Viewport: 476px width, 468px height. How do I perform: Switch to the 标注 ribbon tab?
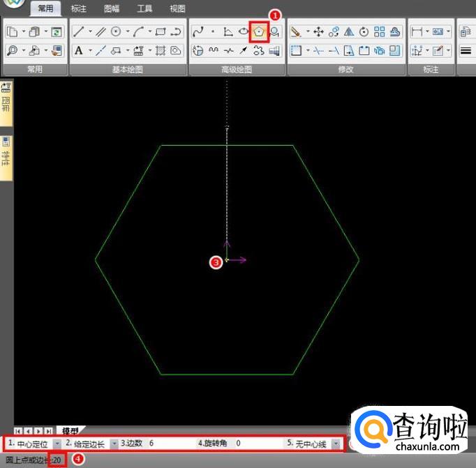[79, 9]
